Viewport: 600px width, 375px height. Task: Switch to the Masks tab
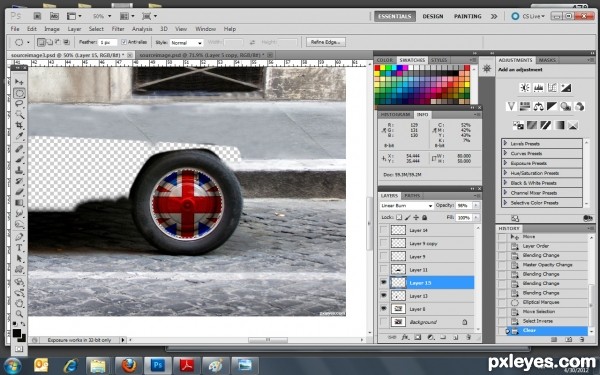tap(547, 60)
